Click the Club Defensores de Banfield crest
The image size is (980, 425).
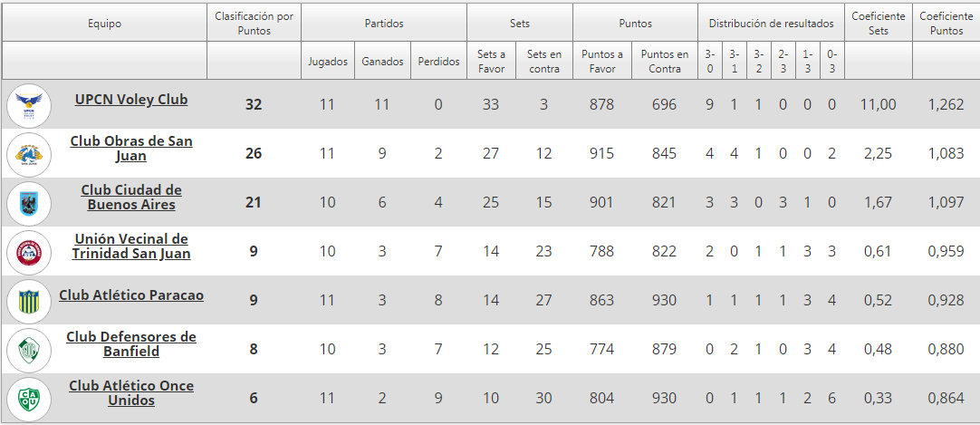pos(29,350)
